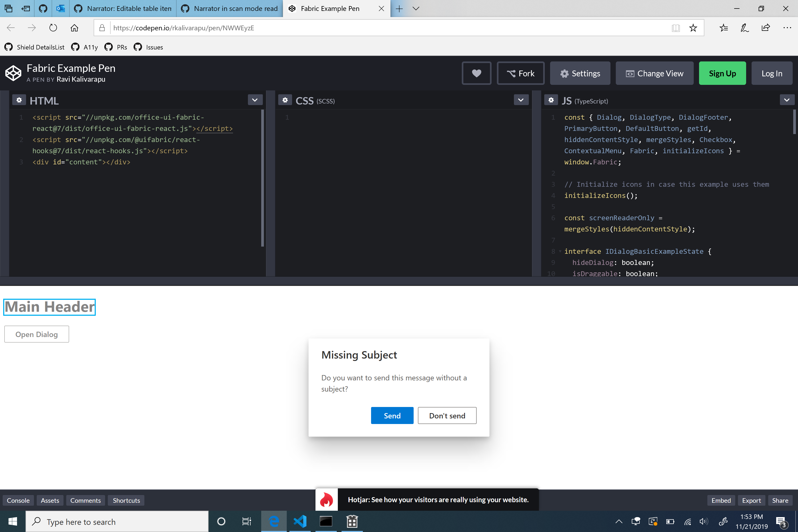
Task: Open the Comments panel
Action: click(x=85, y=500)
